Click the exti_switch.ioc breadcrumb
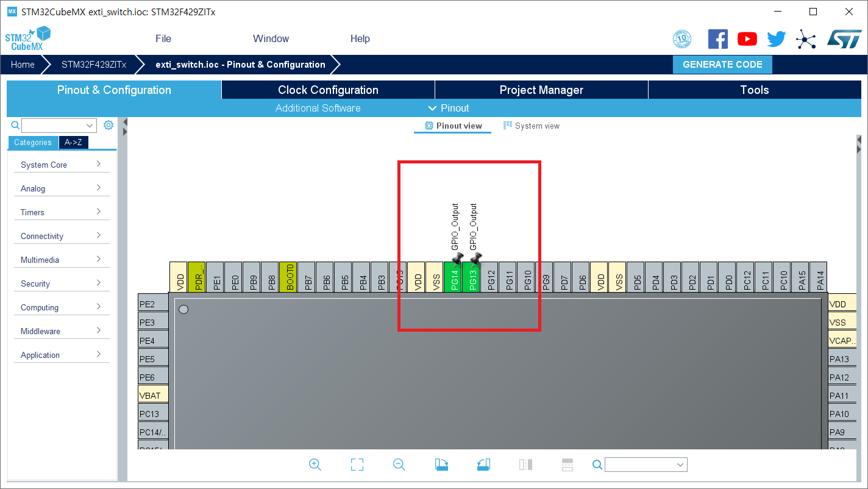Image resolution: width=868 pixels, height=489 pixels. tap(240, 65)
